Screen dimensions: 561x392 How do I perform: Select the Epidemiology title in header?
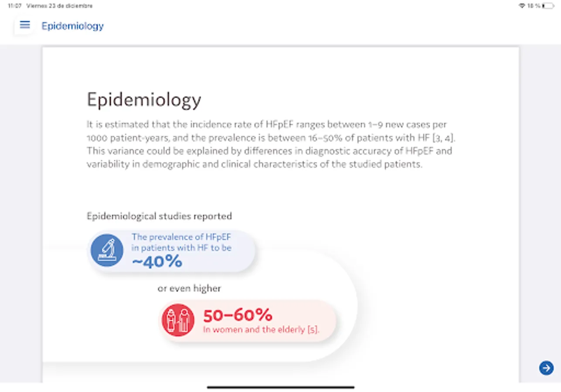point(73,26)
